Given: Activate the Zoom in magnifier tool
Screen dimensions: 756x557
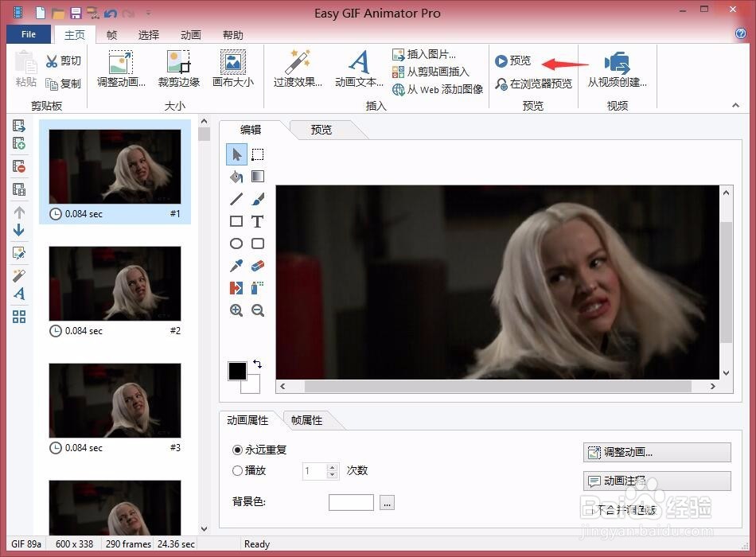Looking at the screenshot, I should click(x=236, y=310).
